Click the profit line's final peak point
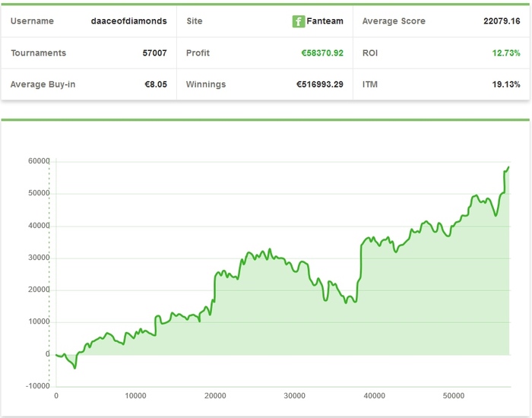532x418 pixels. click(508, 167)
